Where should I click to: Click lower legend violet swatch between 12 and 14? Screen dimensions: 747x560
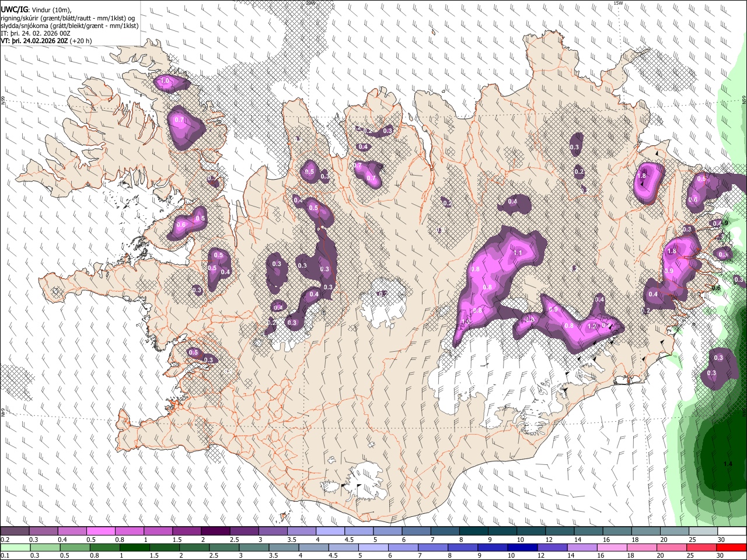pyautogui.click(x=553, y=547)
